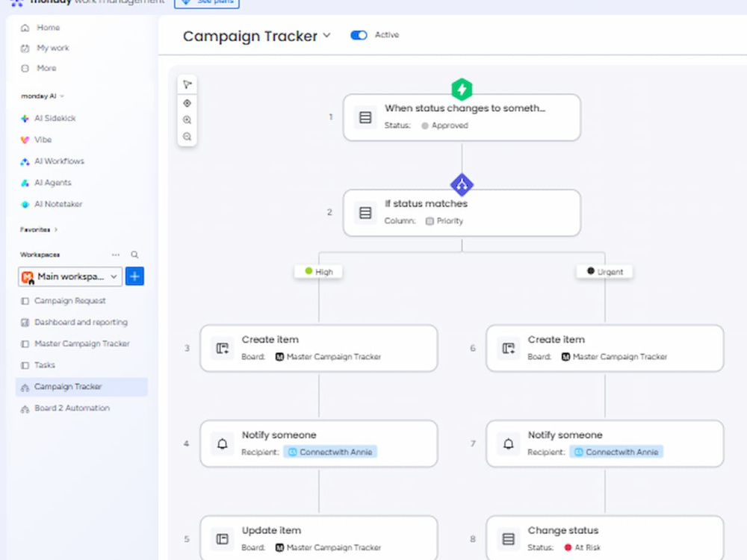Open Workspaces three-dot options menu
The image size is (747, 560).
click(x=116, y=255)
